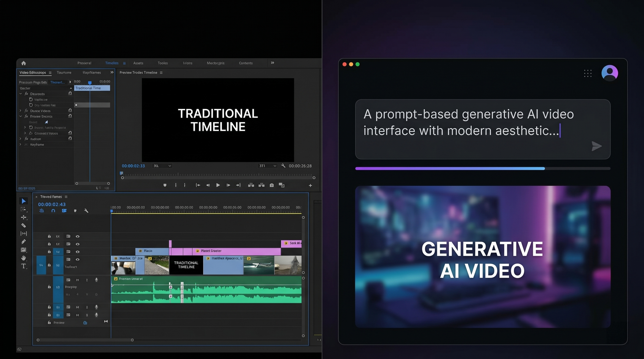The width and height of the screenshot is (644, 359).
Task: Click the Home icon
Action: point(24,63)
